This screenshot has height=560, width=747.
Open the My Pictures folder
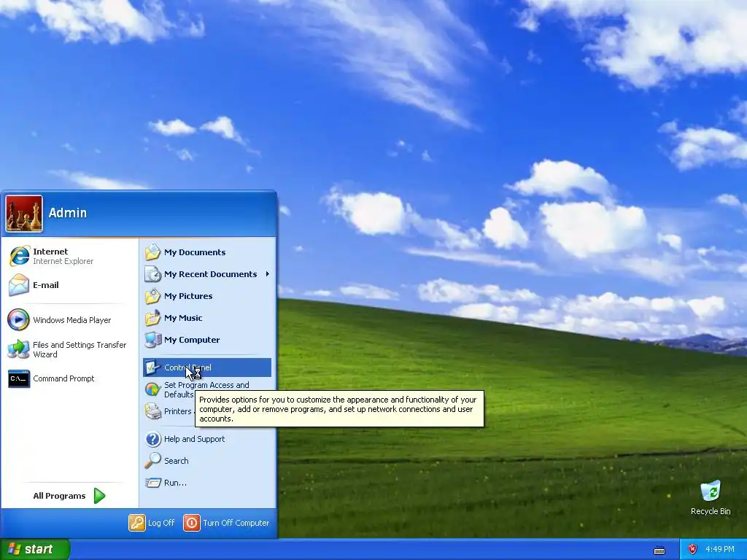tap(207, 296)
